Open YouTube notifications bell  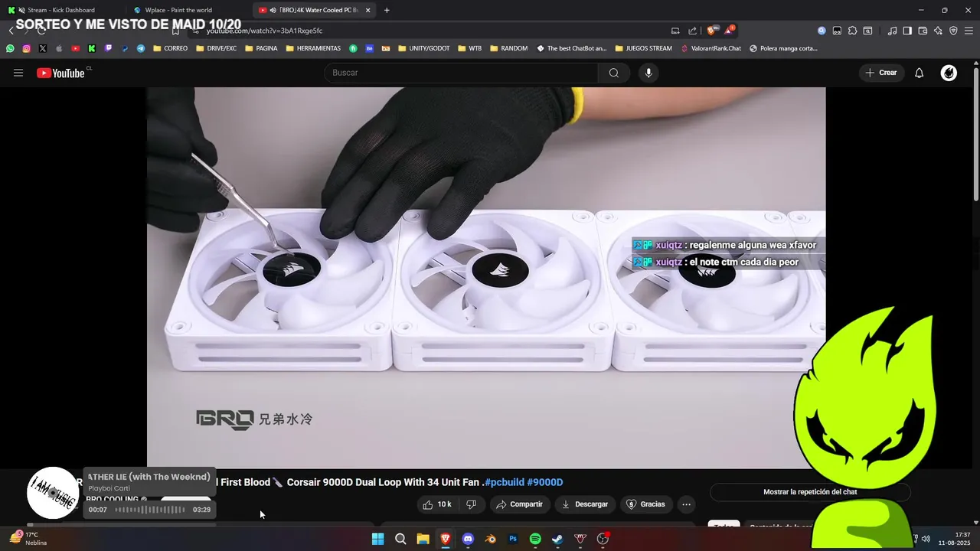(x=920, y=73)
